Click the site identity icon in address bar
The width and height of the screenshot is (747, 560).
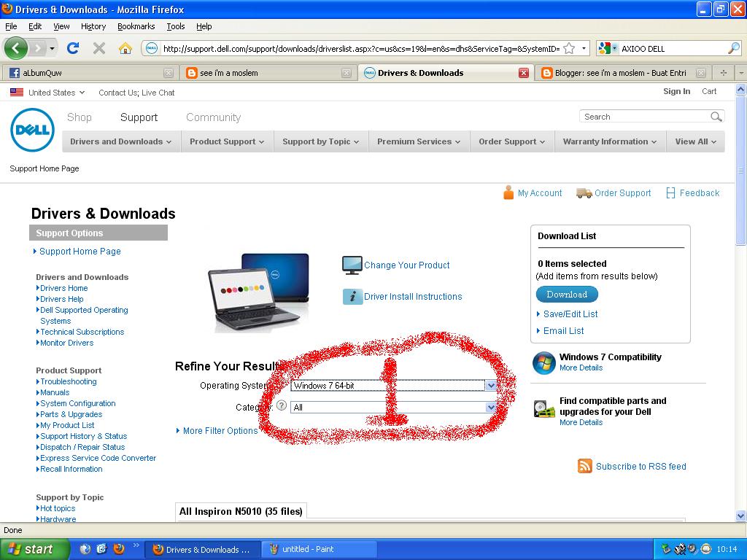click(152, 48)
